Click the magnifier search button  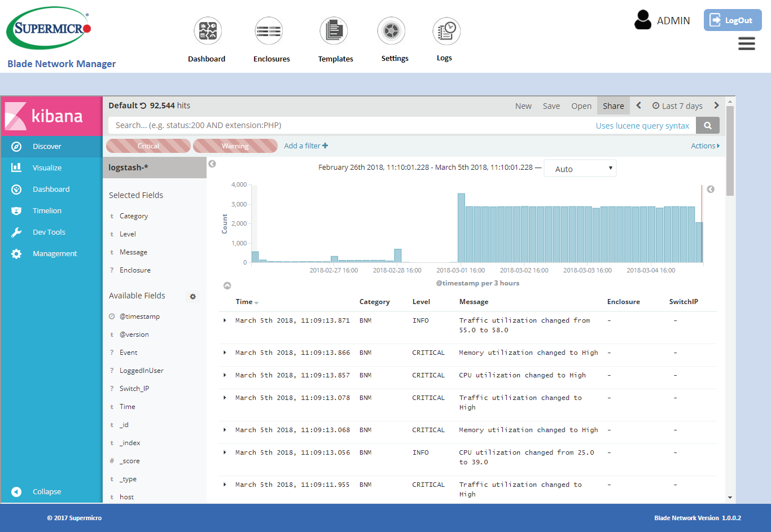point(708,125)
